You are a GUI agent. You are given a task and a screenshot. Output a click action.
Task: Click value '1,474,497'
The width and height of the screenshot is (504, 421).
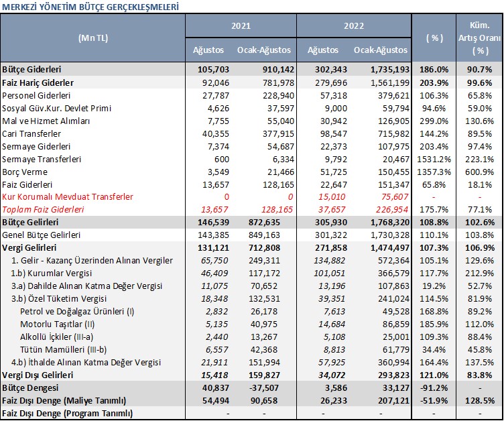[x=390, y=248]
